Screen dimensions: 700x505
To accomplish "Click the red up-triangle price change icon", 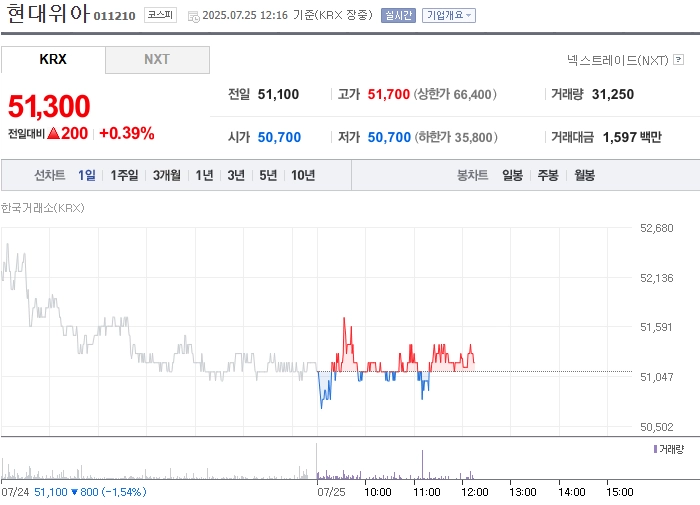I will point(53,133).
